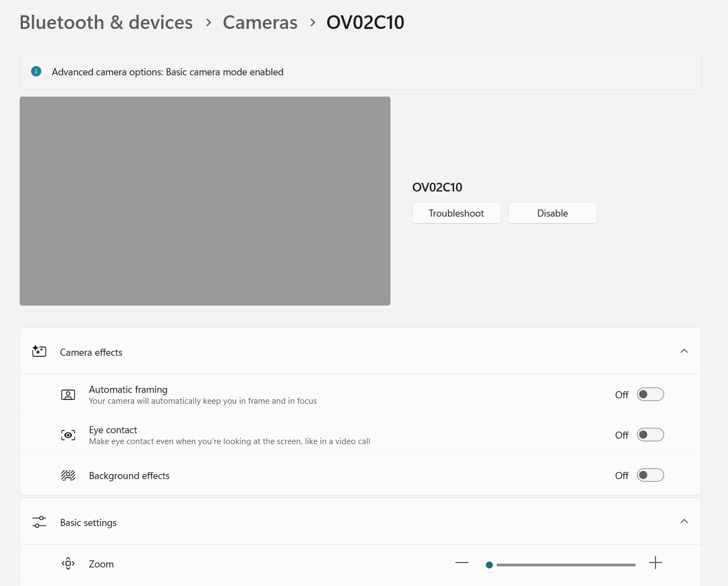
Task: Click the Zoom label text
Action: click(x=101, y=564)
